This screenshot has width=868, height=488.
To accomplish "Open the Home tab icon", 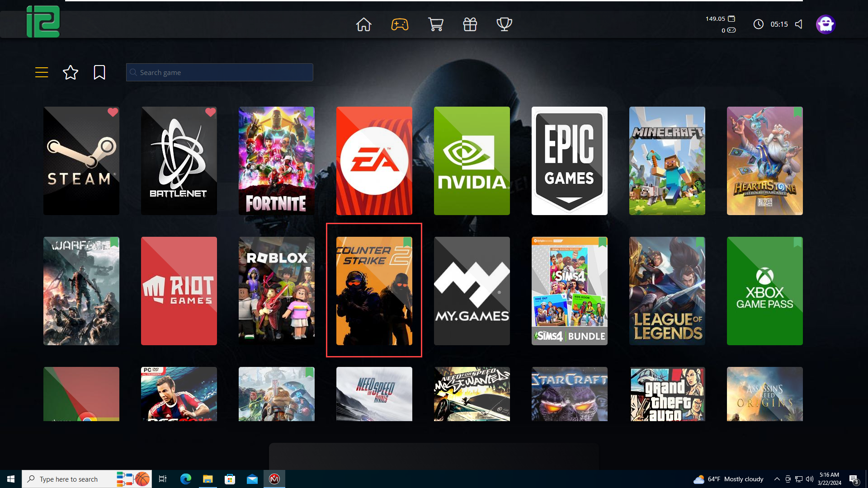I will 363,24.
